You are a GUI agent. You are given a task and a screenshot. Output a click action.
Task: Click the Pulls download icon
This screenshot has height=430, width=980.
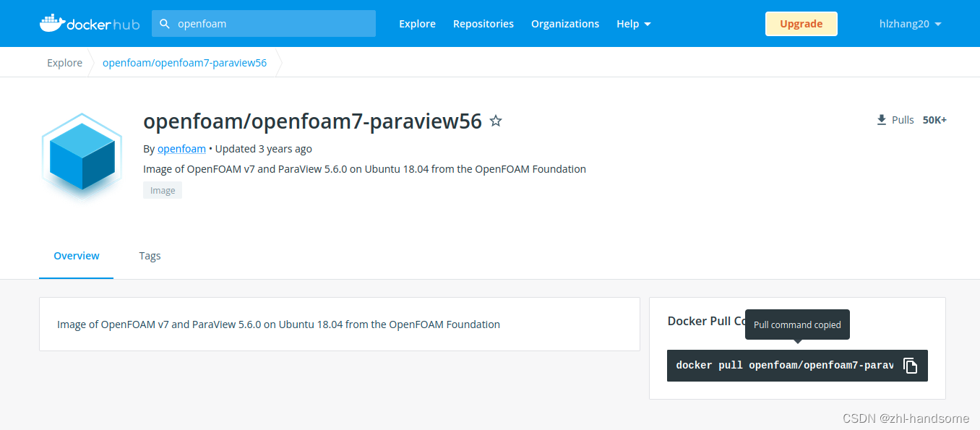882,119
